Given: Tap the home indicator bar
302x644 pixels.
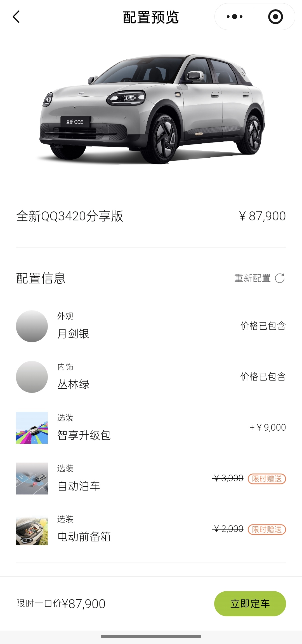Looking at the screenshot, I should pos(151,636).
